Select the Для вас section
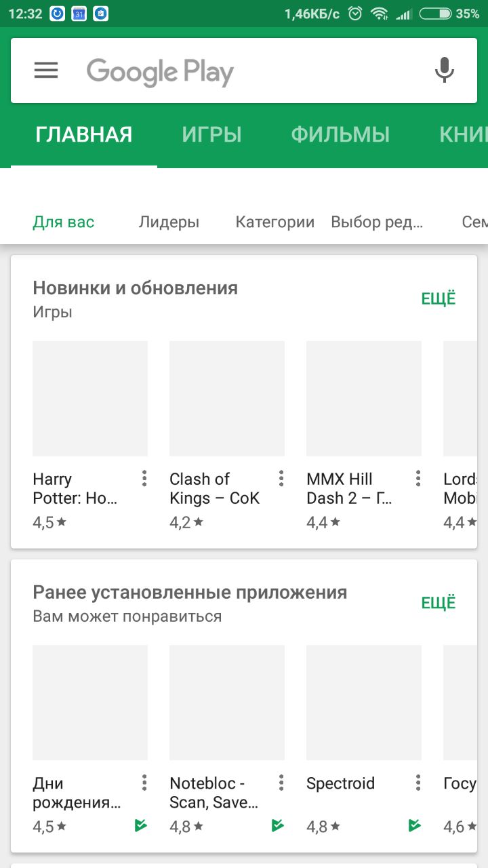The width and height of the screenshot is (488, 868). [64, 222]
